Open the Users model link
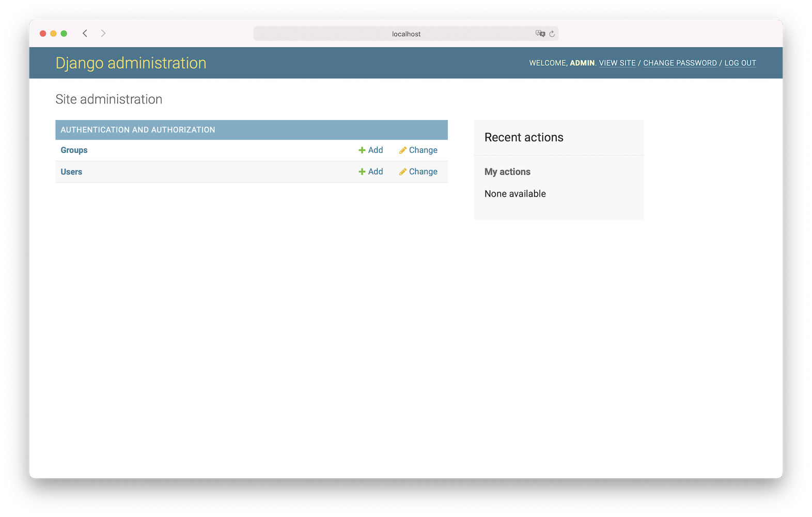This screenshot has width=812, height=517. click(71, 172)
